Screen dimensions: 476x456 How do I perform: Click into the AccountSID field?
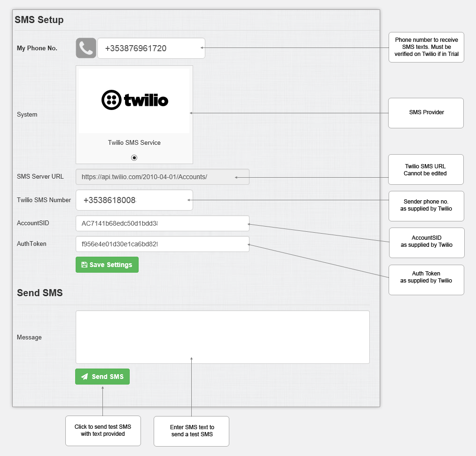tap(163, 223)
